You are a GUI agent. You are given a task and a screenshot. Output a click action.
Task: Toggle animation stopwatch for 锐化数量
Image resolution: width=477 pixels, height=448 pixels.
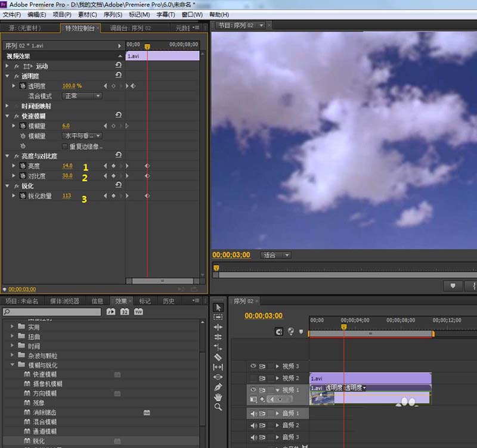point(23,196)
